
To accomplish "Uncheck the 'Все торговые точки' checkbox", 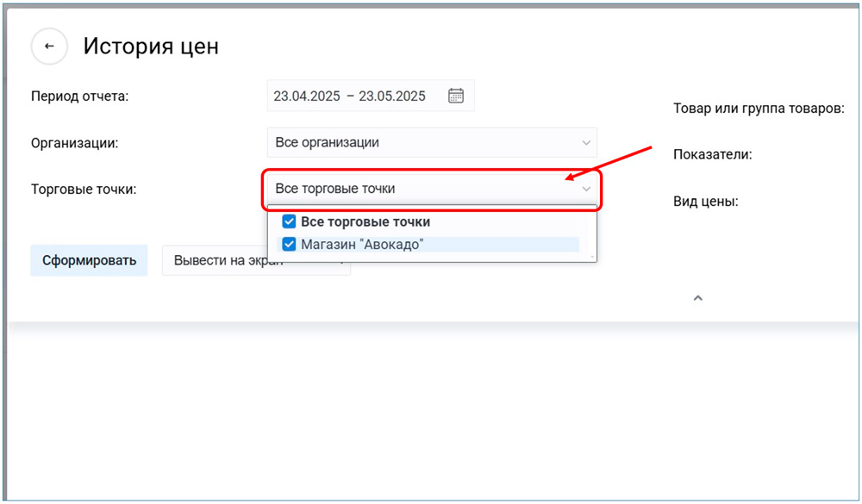I will coord(290,222).
